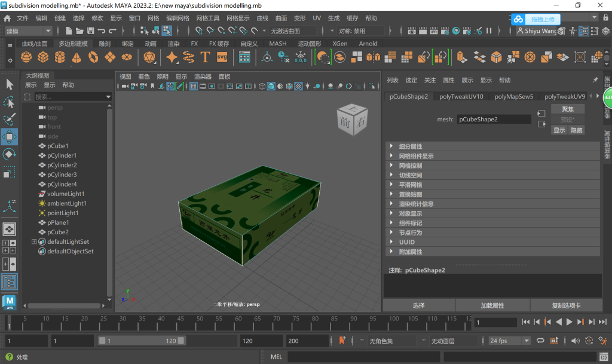Select the arrow Select tool in toolbox

[x=10, y=84]
